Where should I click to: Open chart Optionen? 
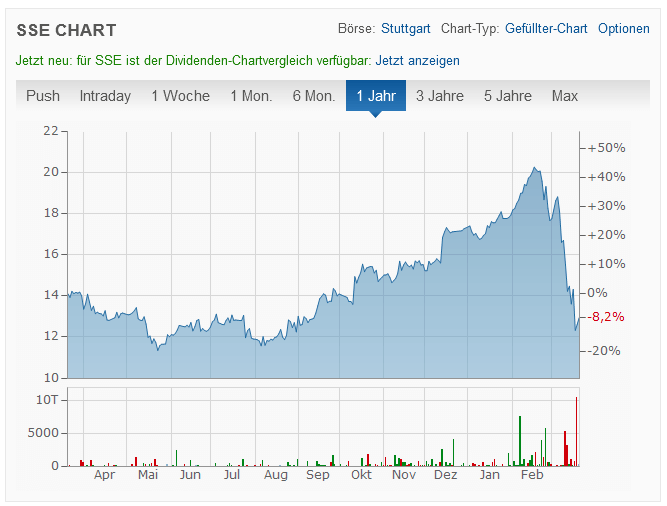click(x=624, y=28)
